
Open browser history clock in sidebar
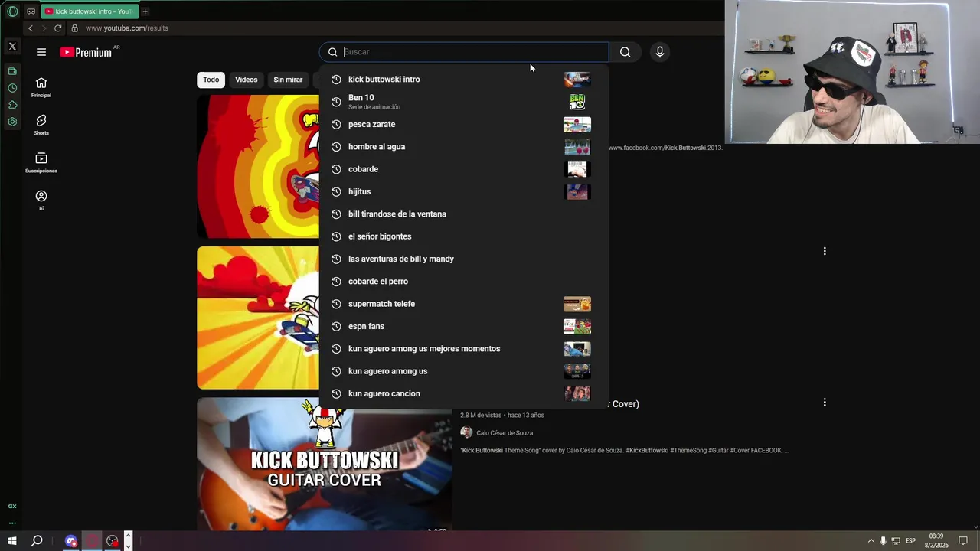coord(12,88)
